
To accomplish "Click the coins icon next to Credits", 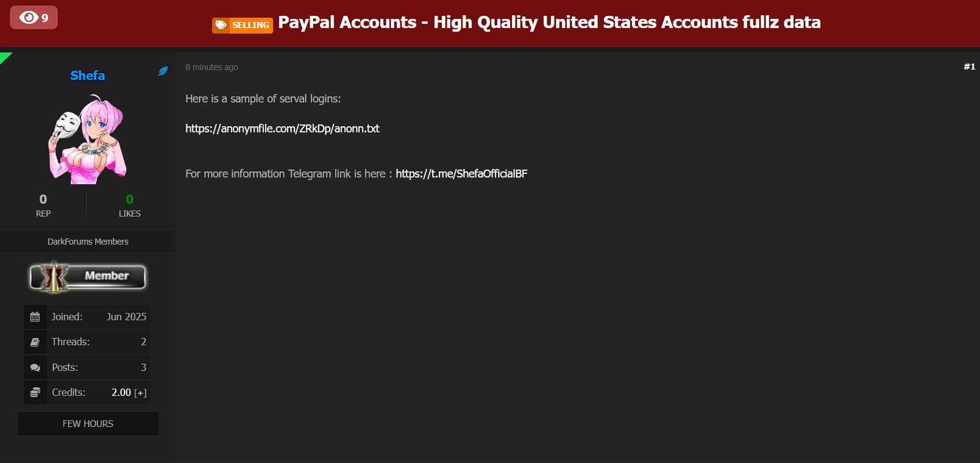I will 35,392.
